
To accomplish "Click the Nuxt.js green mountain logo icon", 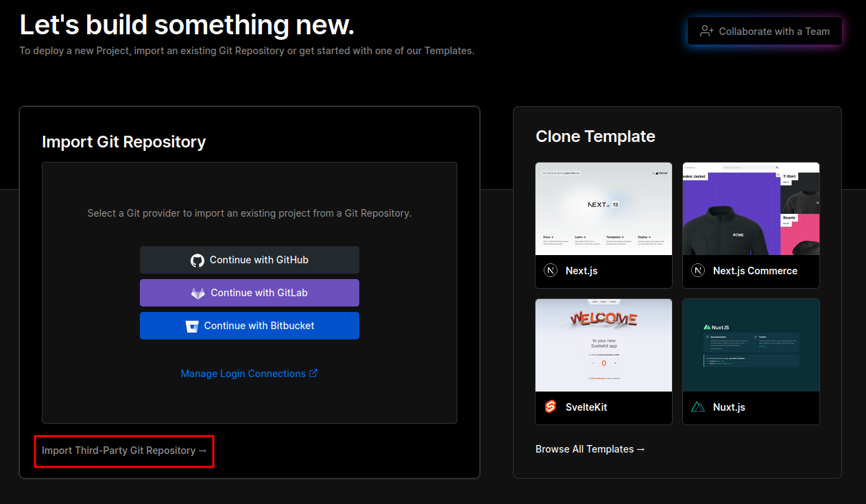I will (x=698, y=407).
